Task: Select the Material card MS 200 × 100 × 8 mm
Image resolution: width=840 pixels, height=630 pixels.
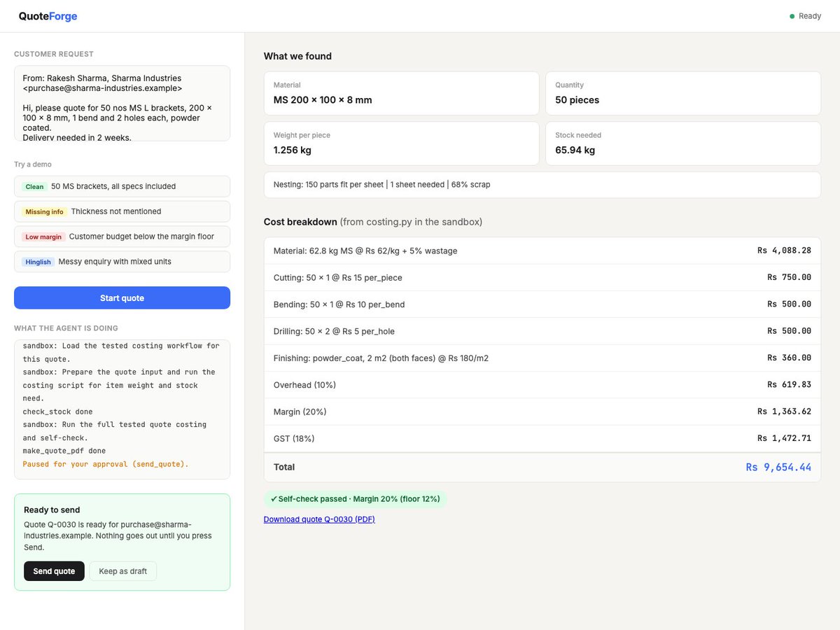Action: tap(401, 93)
